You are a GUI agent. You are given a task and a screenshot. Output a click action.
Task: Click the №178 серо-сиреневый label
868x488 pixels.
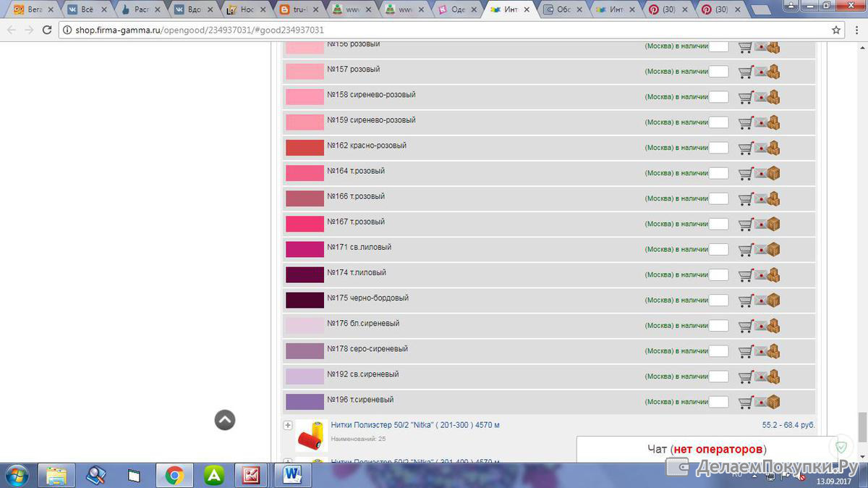click(367, 349)
